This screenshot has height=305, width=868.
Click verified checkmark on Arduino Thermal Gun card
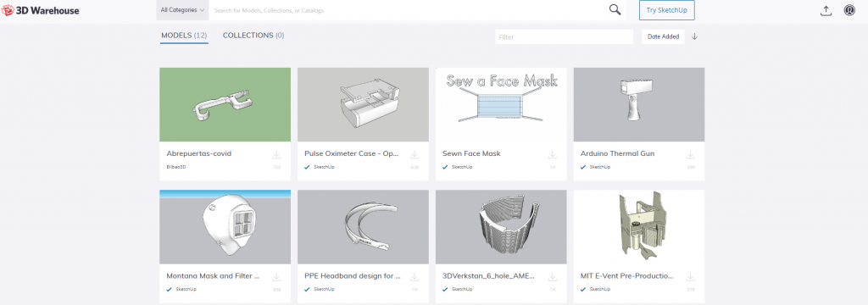pos(583,167)
